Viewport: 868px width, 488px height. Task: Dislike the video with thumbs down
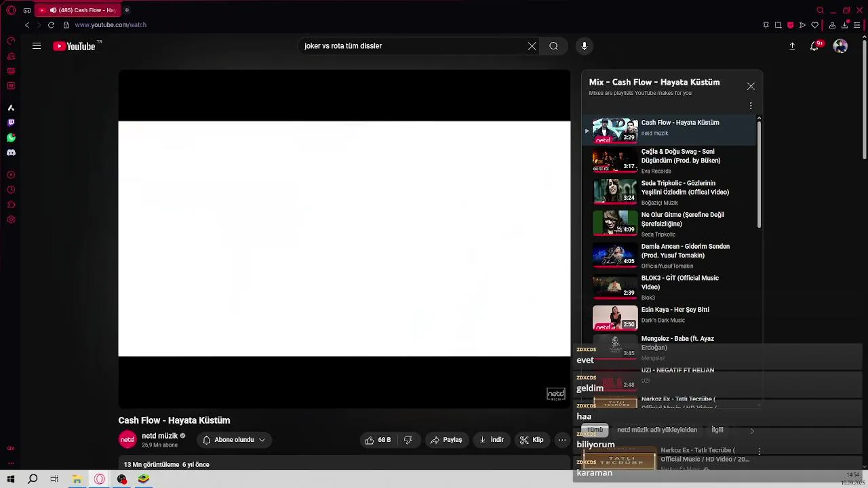[408, 440]
